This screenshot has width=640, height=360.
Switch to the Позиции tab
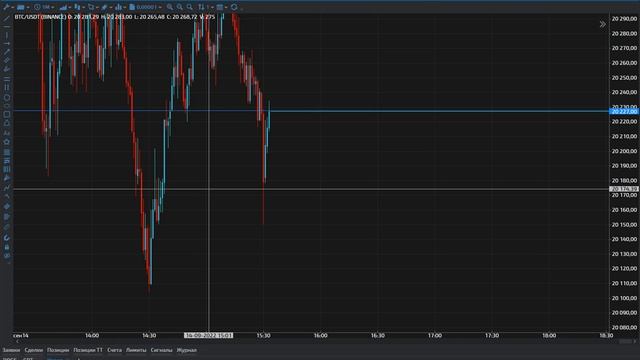pyautogui.click(x=58, y=350)
